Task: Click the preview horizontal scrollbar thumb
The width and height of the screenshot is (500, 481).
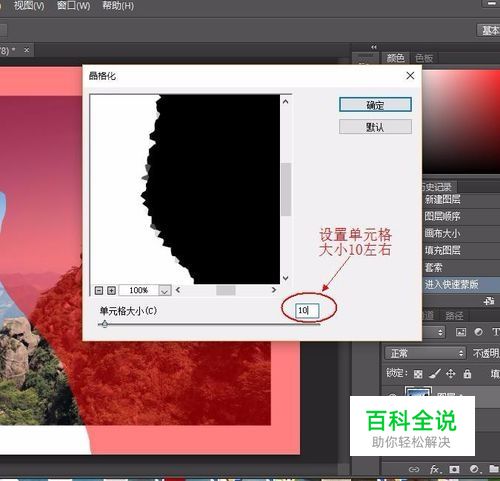Action: click(226, 290)
